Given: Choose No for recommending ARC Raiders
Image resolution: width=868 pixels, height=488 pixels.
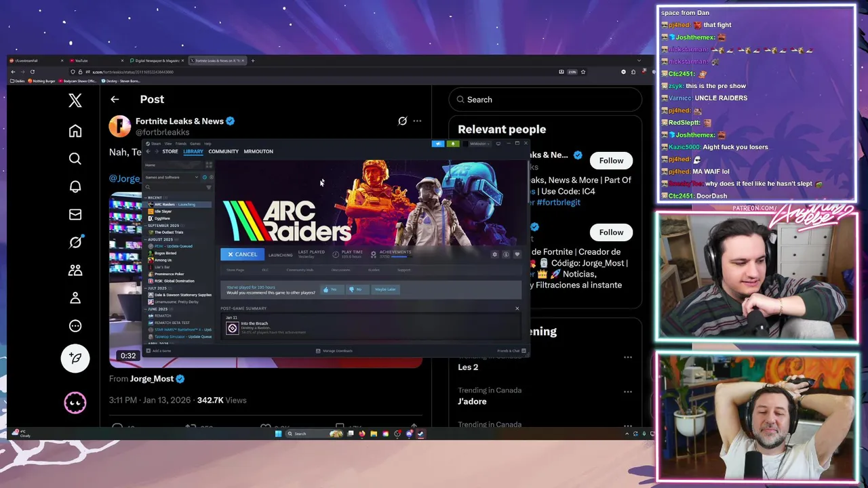Looking at the screenshot, I should pos(356,289).
